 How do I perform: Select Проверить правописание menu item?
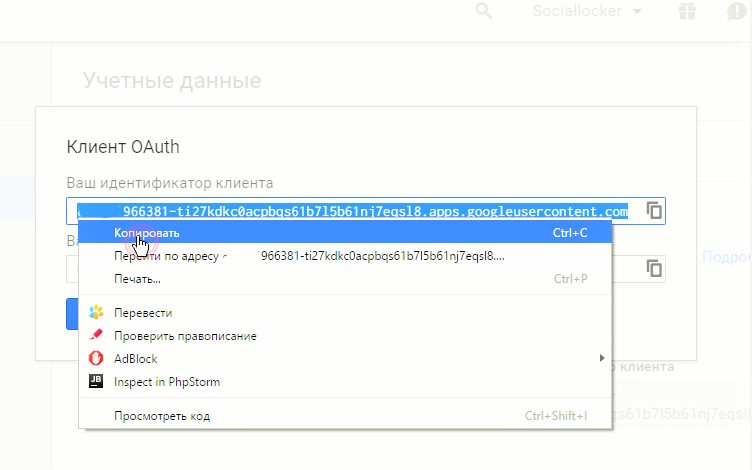pyautogui.click(x=185, y=336)
